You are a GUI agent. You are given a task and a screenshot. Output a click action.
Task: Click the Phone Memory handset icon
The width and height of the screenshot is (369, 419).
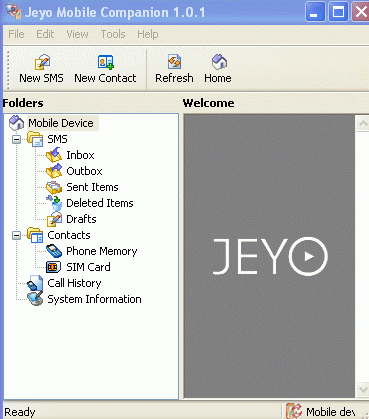click(54, 251)
